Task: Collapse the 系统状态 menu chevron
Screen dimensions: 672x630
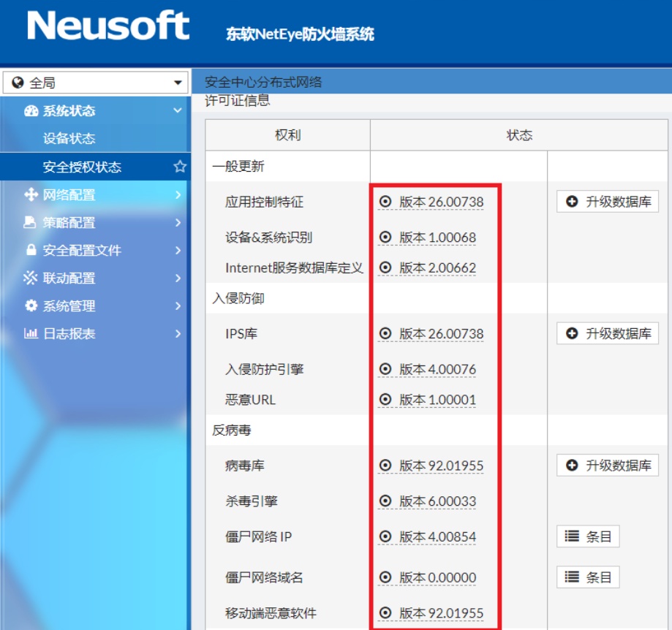Action: click(x=177, y=111)
